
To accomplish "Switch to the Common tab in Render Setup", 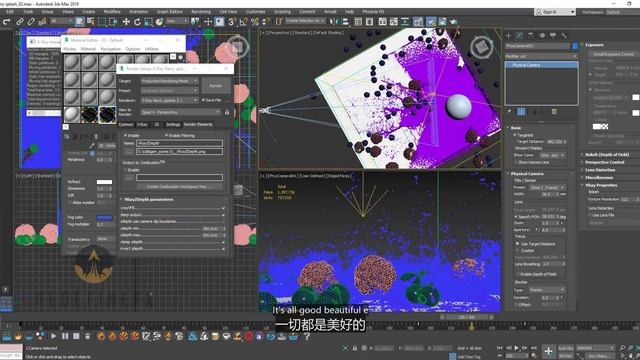I will pyautogui.click(x=126, y=124).
